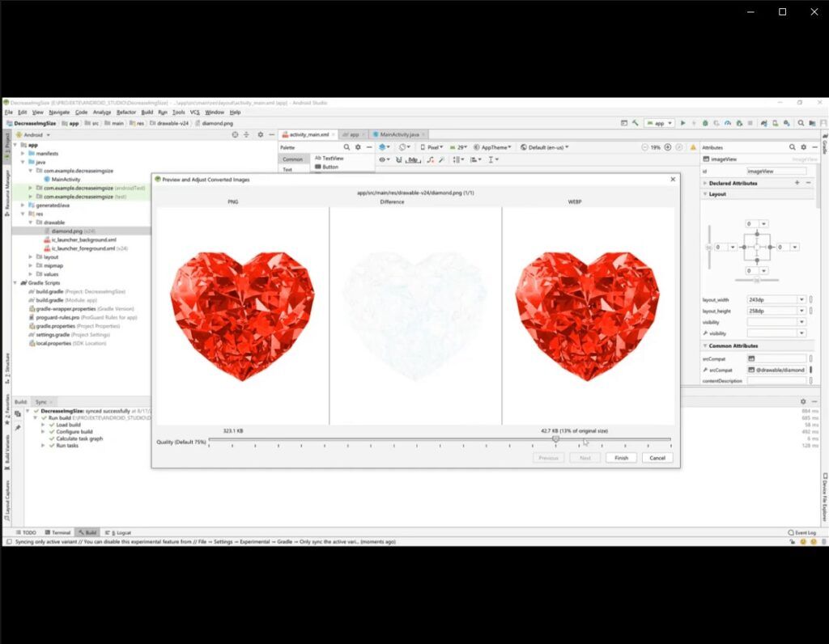
Task: Click the infer constraints magic wand icon
Action: coord(441,159)
